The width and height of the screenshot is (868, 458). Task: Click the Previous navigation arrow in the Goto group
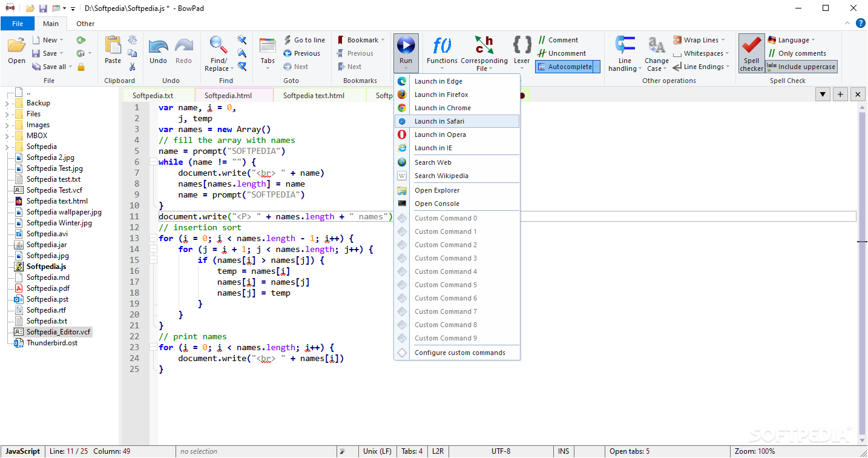[288, 53]
